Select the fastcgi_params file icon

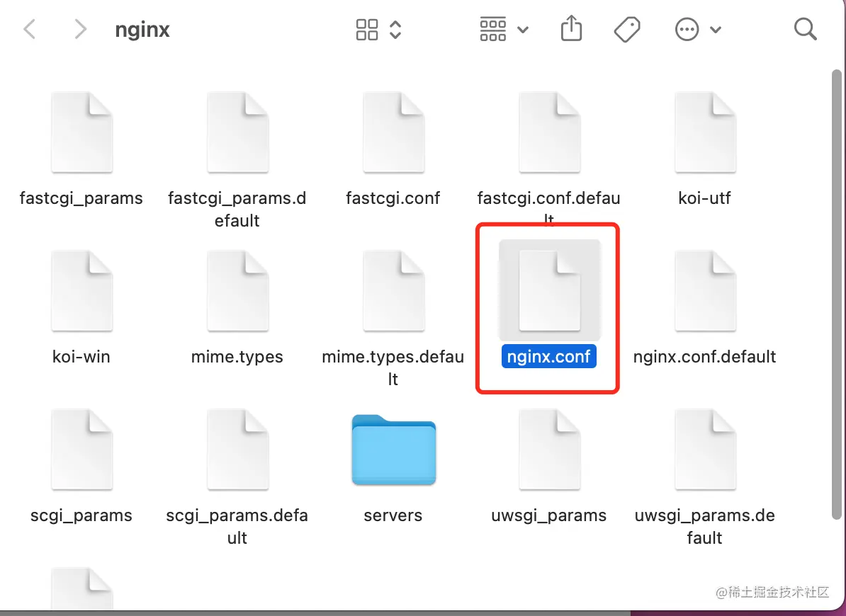81,132
